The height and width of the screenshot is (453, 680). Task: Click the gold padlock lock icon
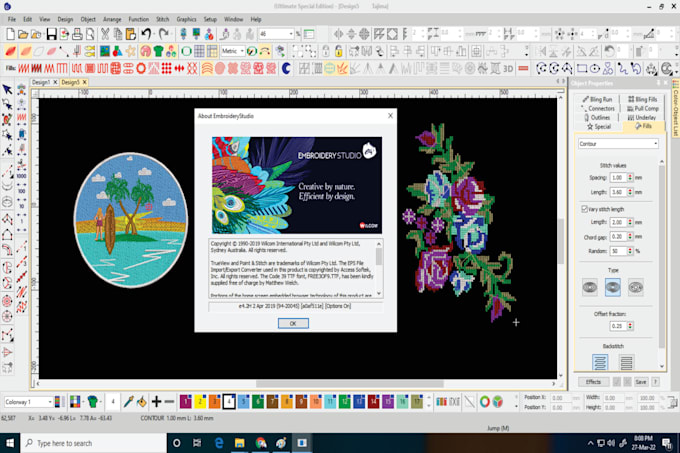point(338,51)
